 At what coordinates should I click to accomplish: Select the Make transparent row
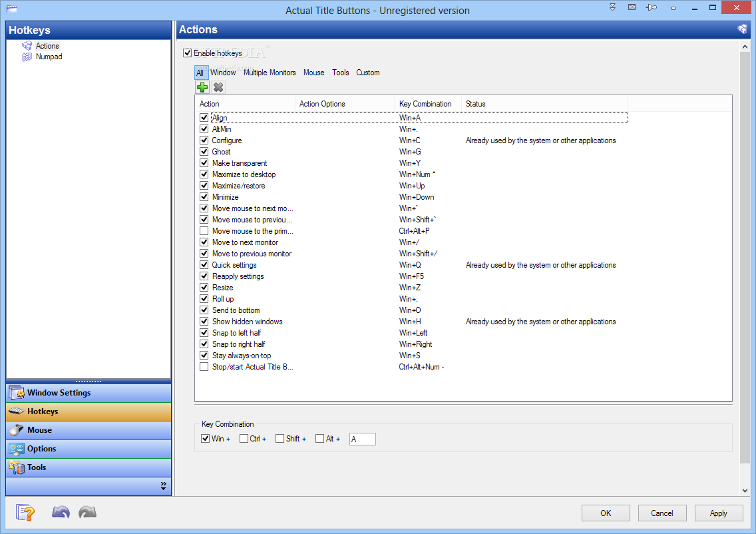413,163
